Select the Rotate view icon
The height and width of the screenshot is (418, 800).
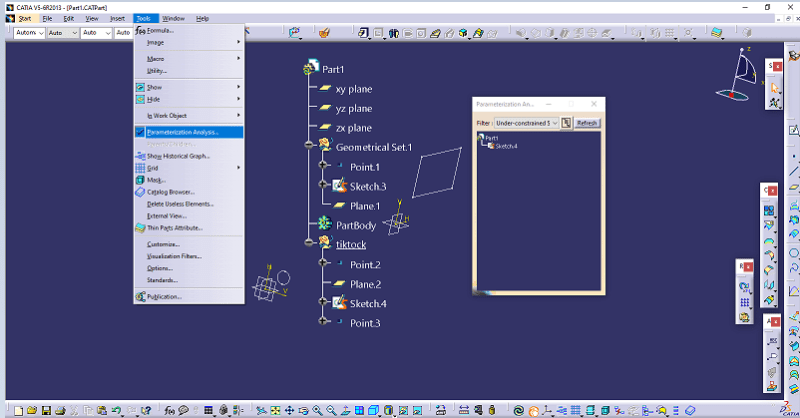click(304, 410)
